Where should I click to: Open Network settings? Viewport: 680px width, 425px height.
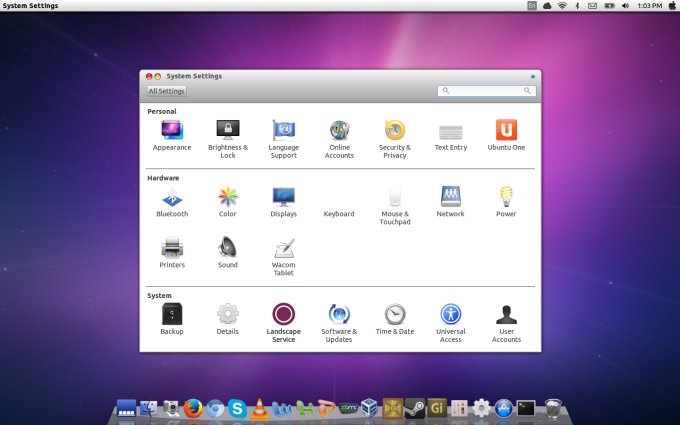click(x=450, y=197)
